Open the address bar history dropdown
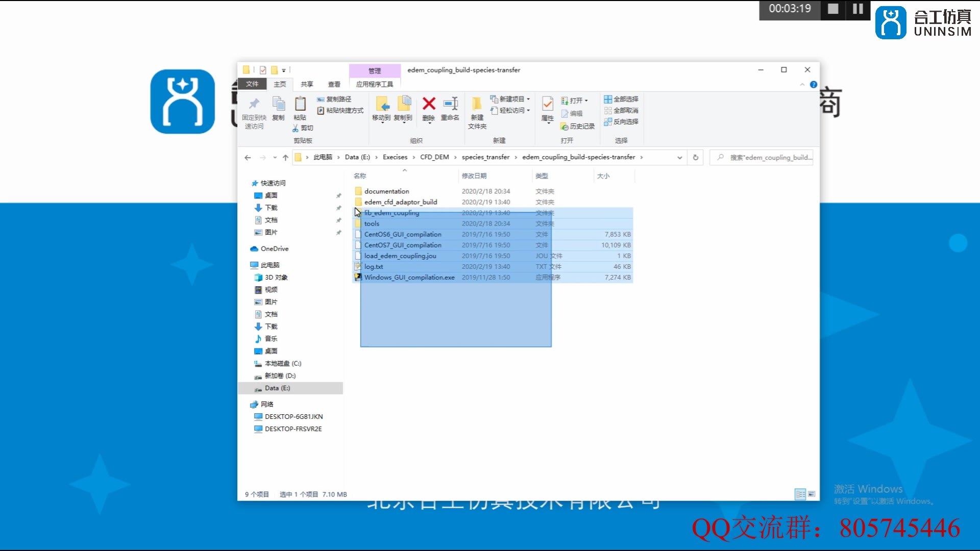 click(x=679, y=158)
